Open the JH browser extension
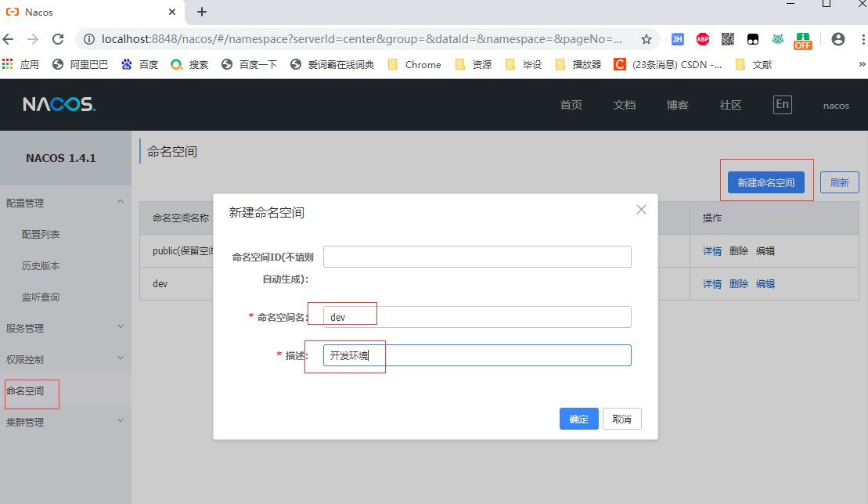This screenshot has height=504, width=868. pos(677,39)
